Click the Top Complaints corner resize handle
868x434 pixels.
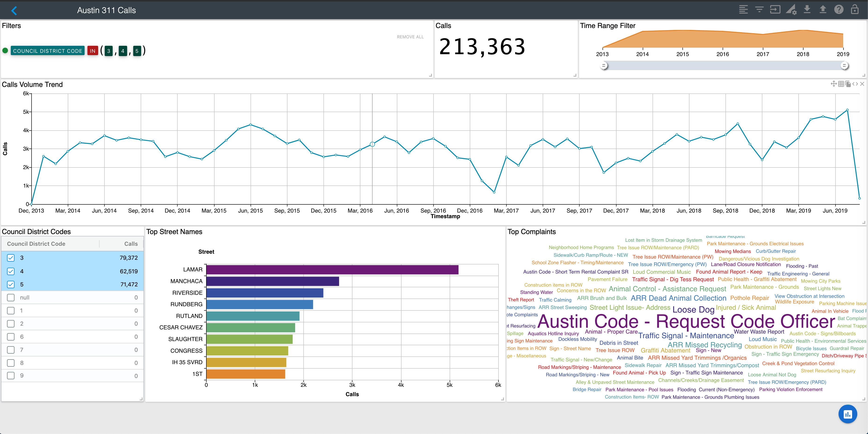(864, 399)
